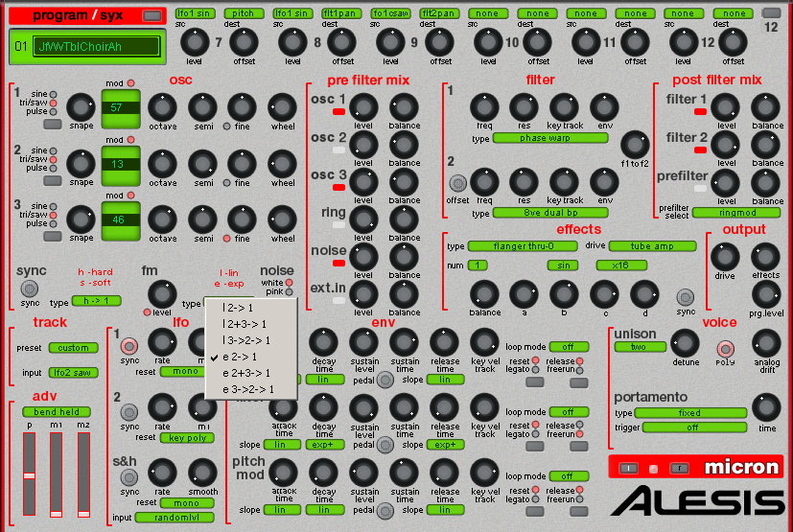Choose 'l 2-> 1' from fm type menu
This screenshot has height=532, width=793.
(x=251, y=308)
